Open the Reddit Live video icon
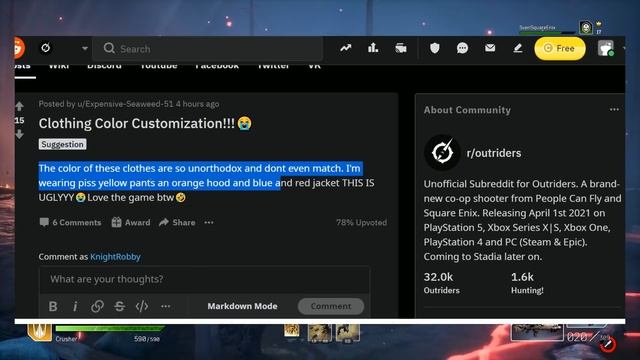 click(x=401, y=48)
